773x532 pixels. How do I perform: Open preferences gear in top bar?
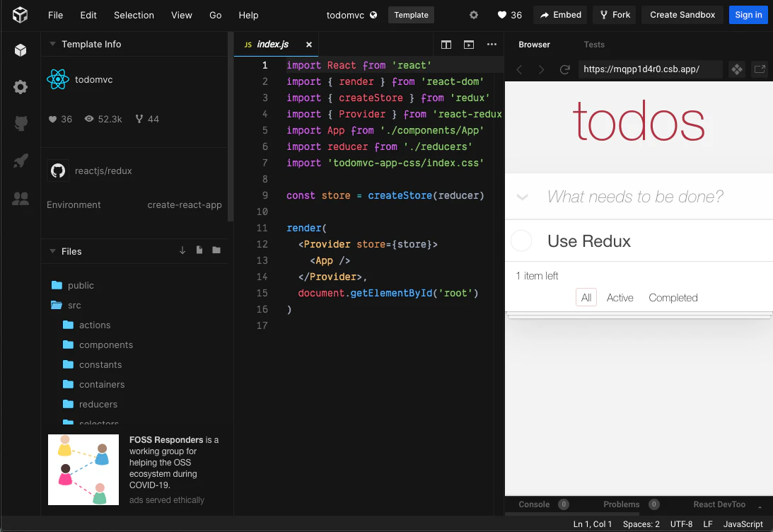pyautogui.click(x=474, y=15)
